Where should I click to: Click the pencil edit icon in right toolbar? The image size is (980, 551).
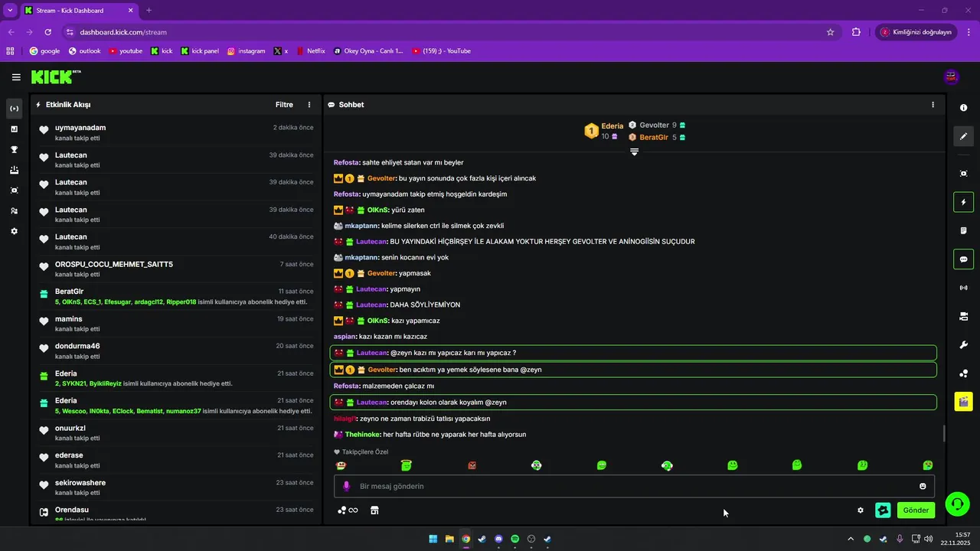click(x=963, y=136)
